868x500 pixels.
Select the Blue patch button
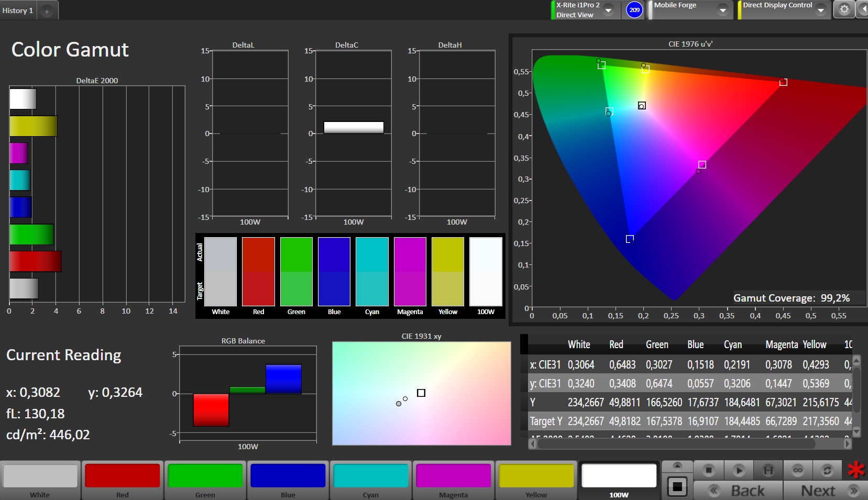pos(288,480)
